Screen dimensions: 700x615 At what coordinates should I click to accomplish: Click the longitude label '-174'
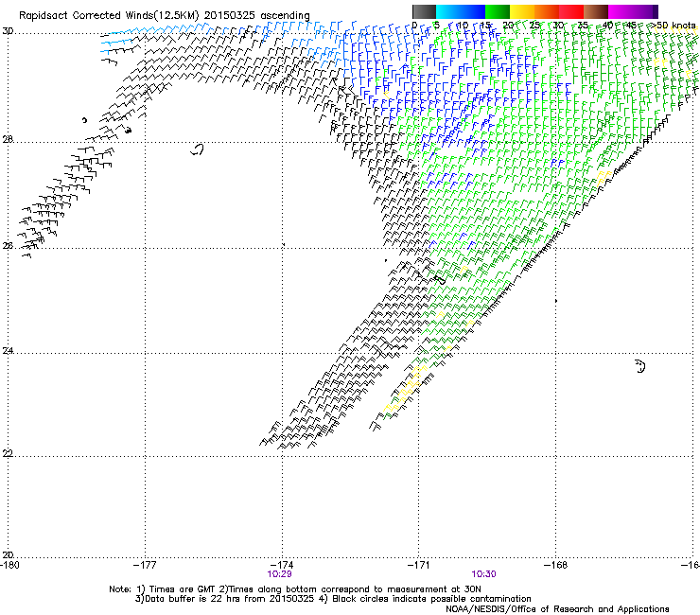pyautogui.click(x=282, y=565)
